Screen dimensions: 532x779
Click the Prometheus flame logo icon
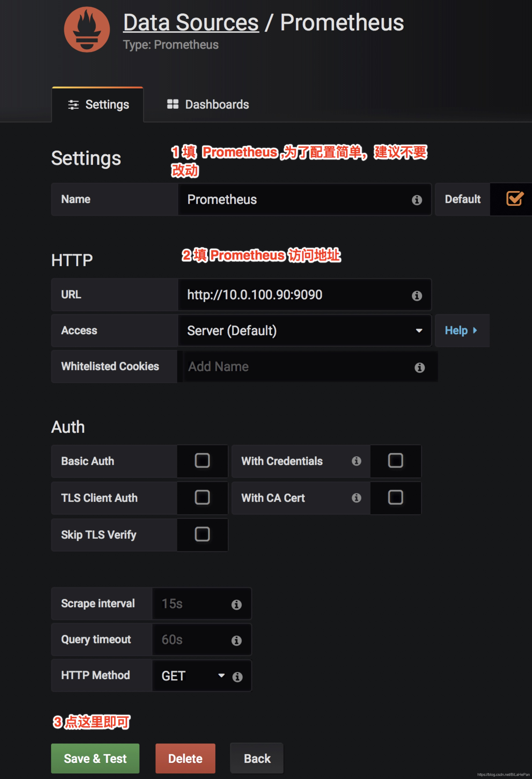point(87,29)
